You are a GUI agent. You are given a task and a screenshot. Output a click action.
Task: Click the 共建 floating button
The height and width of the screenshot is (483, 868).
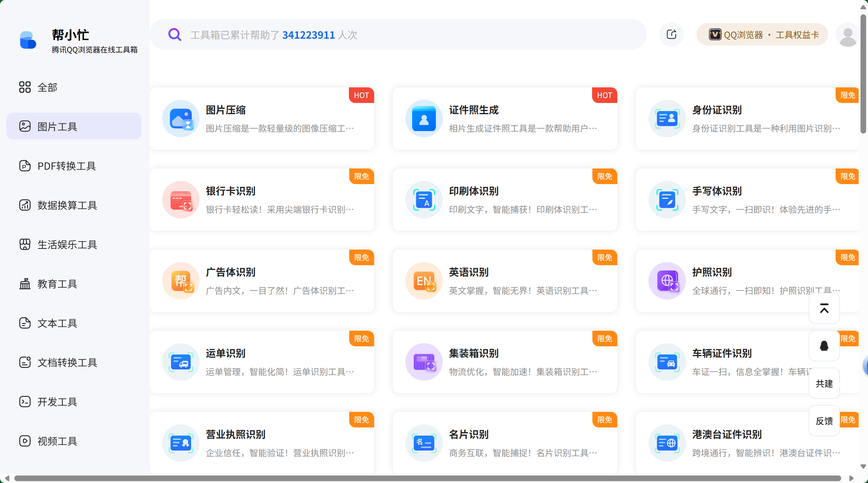pyautogui.click(x=824, y=383)
